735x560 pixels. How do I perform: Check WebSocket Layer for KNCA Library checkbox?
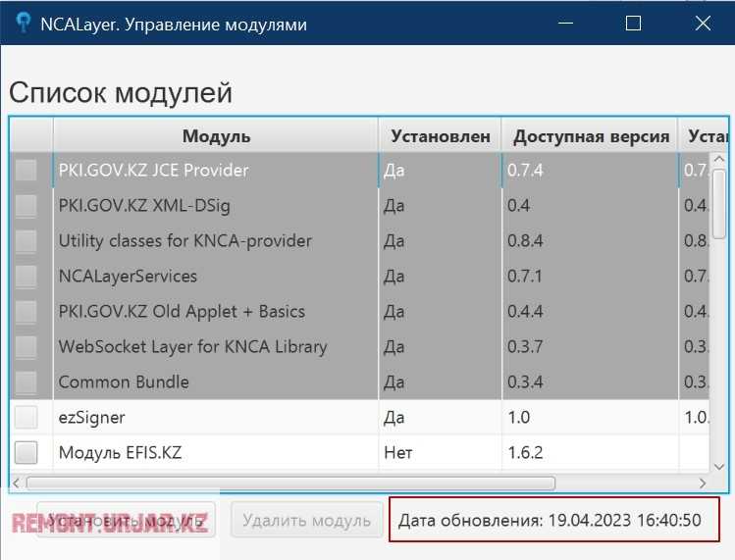click(x=26, y=347)
